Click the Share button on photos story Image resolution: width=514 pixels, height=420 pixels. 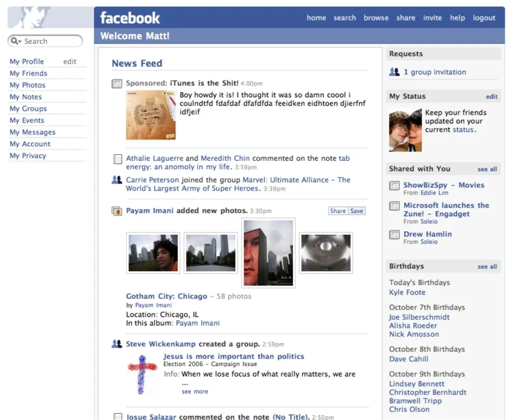(x=338, y=211)
